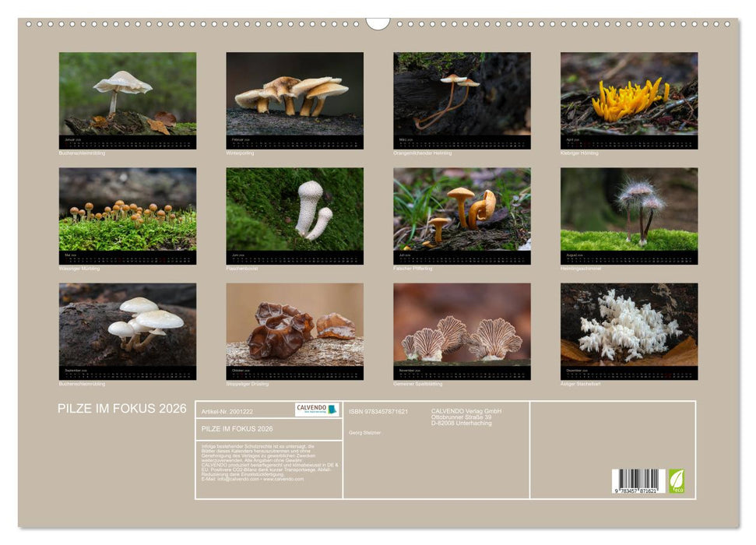
Task: Click the CALVENDO logo badge
Action: (317, 410)
